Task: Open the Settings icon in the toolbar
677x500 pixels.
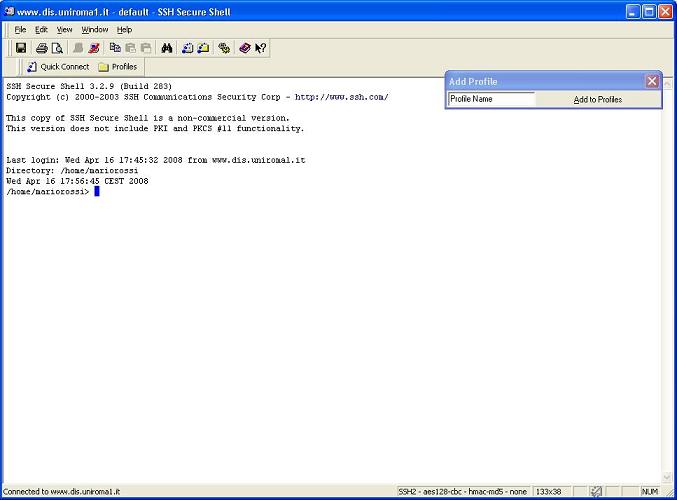Action: (x=224, y=47)
